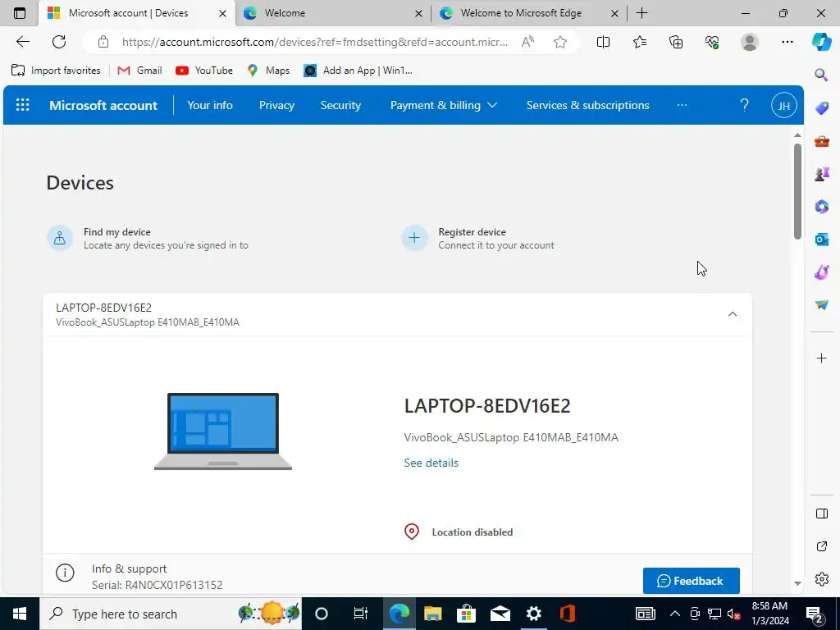Click the page vertical scrollbar thumb

tap(797, 191)
